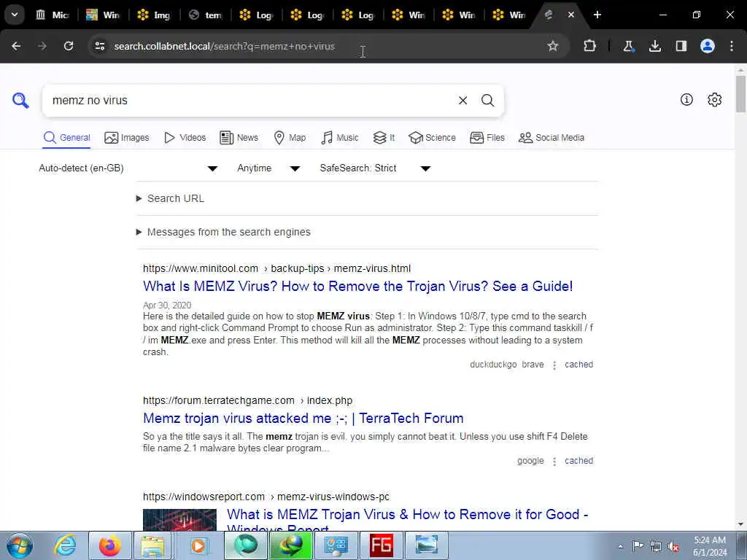Open the language Auto-detect (en-GB) dropdown
The width and height of the screenshot is (747, 560).
click(128, 168)
